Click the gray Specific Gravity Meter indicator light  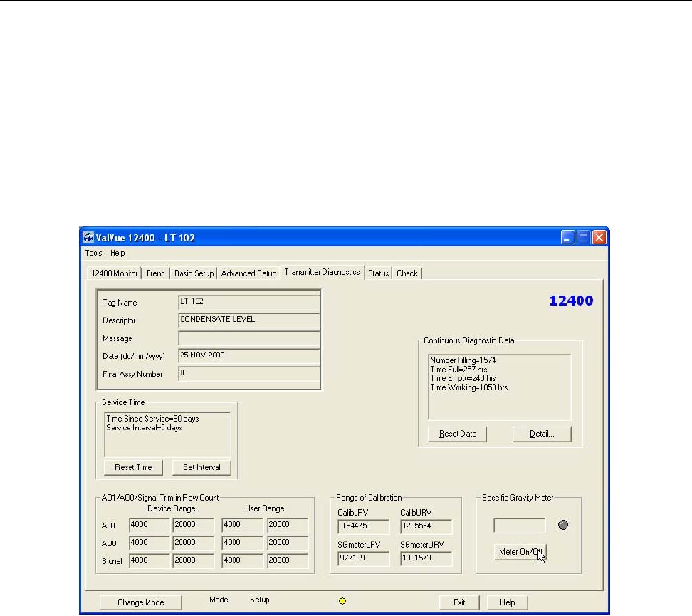(x=562, y=525)
